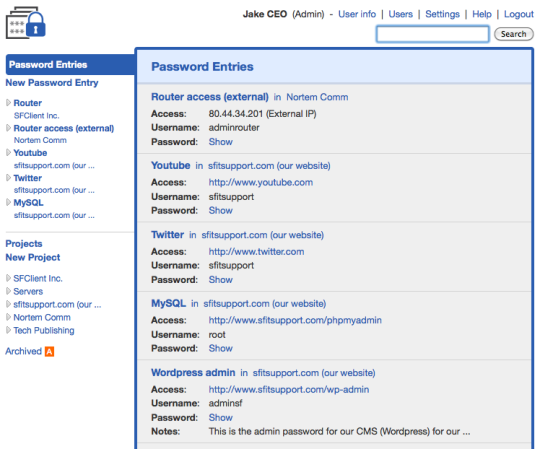Show the Twitter password
Image resolution: width=540 pixels, height=449 pixels.
click(x=220, y=280)
